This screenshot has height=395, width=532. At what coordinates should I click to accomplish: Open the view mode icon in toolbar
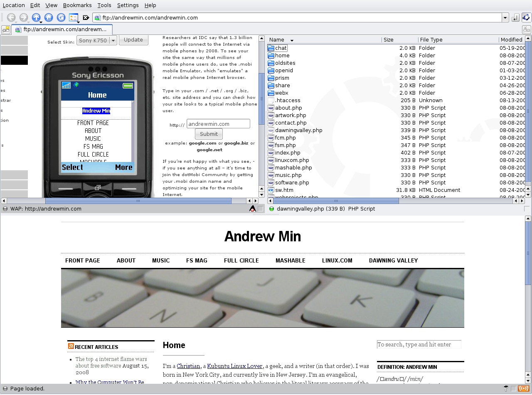coord(74,17)
